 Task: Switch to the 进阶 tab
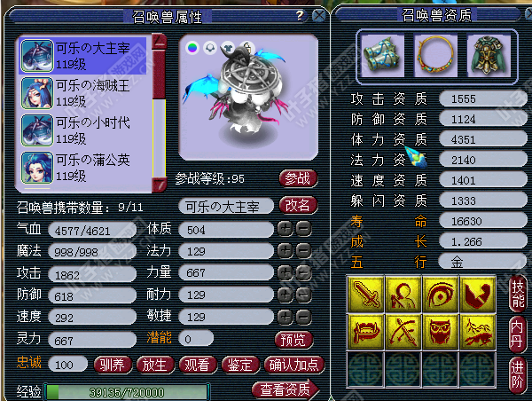517,373
